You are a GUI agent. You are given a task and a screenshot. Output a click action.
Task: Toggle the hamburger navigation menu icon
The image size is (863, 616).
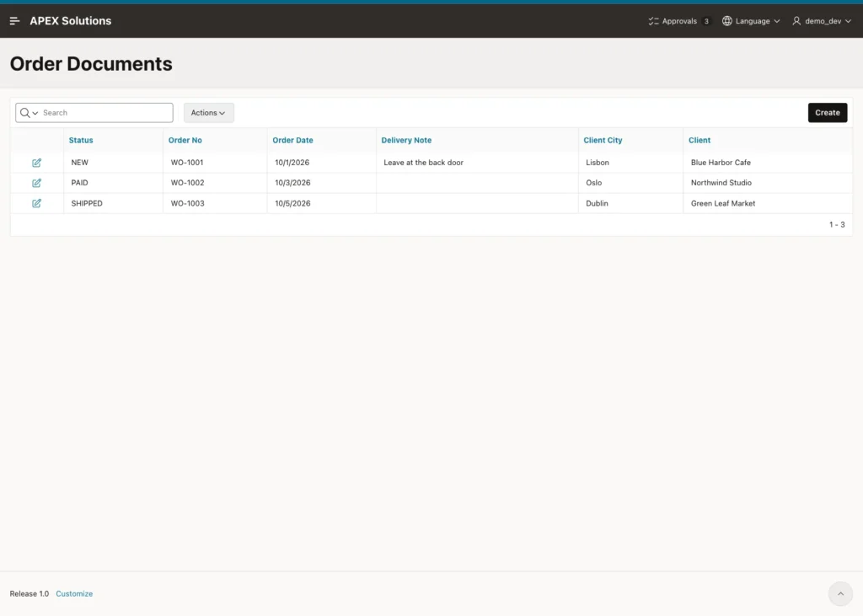(15, 21)
